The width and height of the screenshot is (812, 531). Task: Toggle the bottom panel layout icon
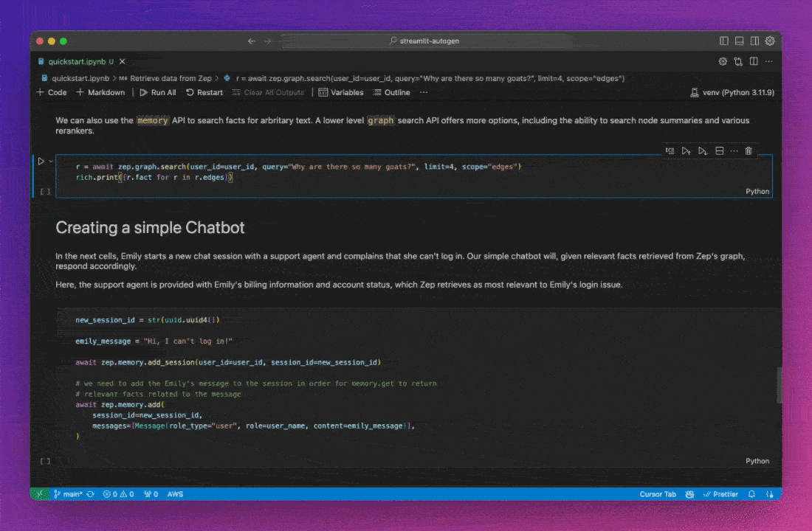pyautogui.click(x=740, y=41)
